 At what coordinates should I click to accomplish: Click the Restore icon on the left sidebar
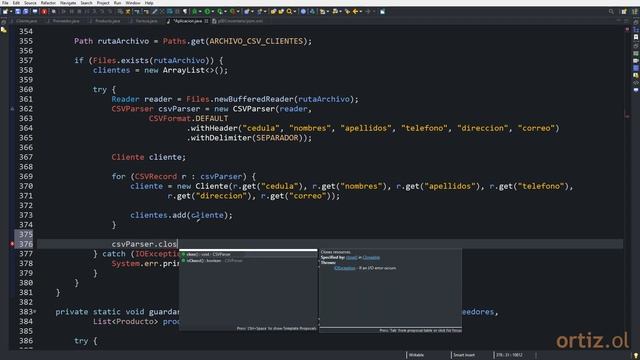pyautogui.click(x=4, y=22)
